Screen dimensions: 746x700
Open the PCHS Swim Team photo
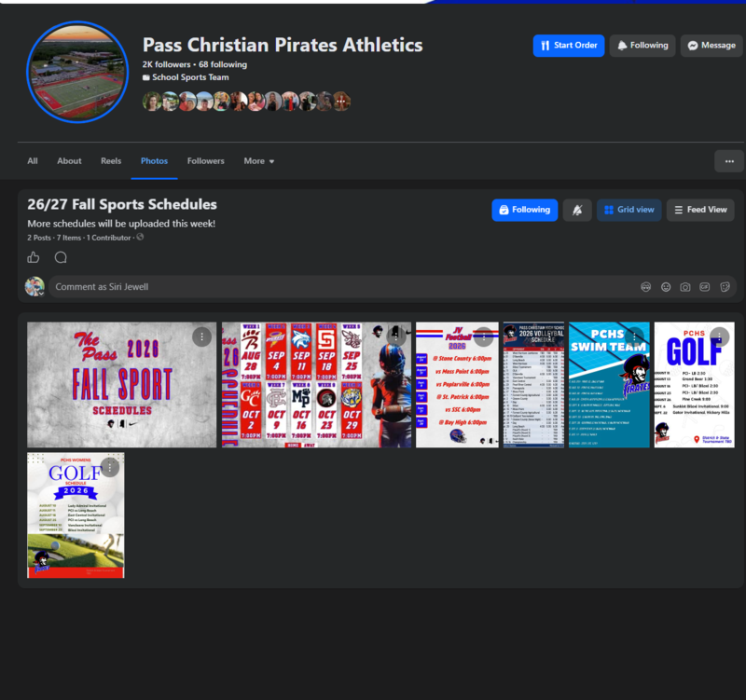(609, 385)
